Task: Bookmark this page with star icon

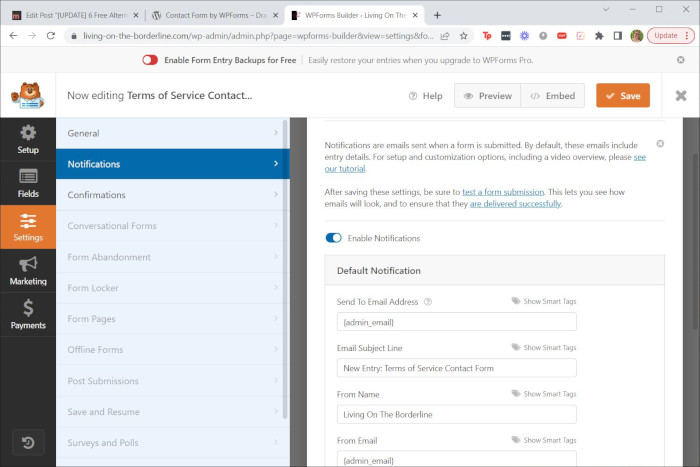Action: pyautogui.click(x=463, y=36)
